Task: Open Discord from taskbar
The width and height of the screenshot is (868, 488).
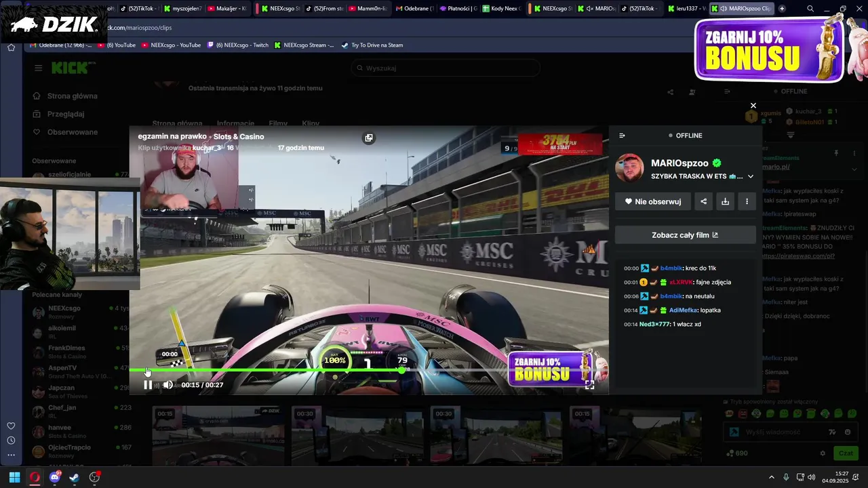Action: coord(55,477)
